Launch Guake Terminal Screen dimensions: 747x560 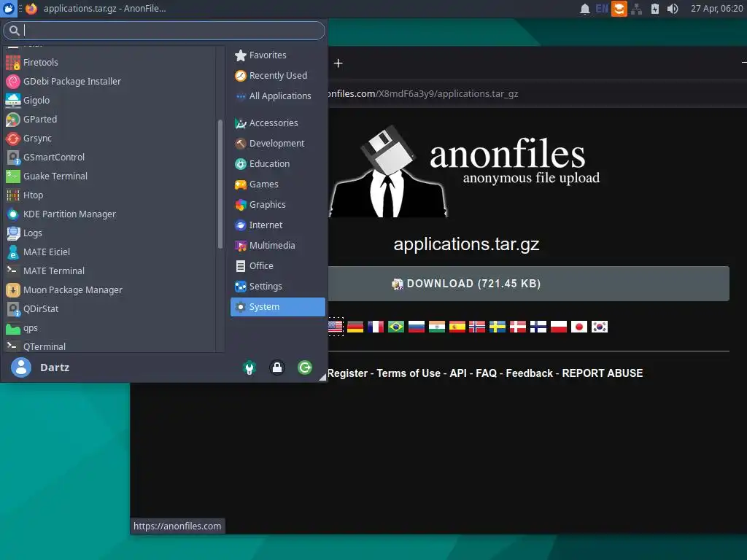(109, 176)
